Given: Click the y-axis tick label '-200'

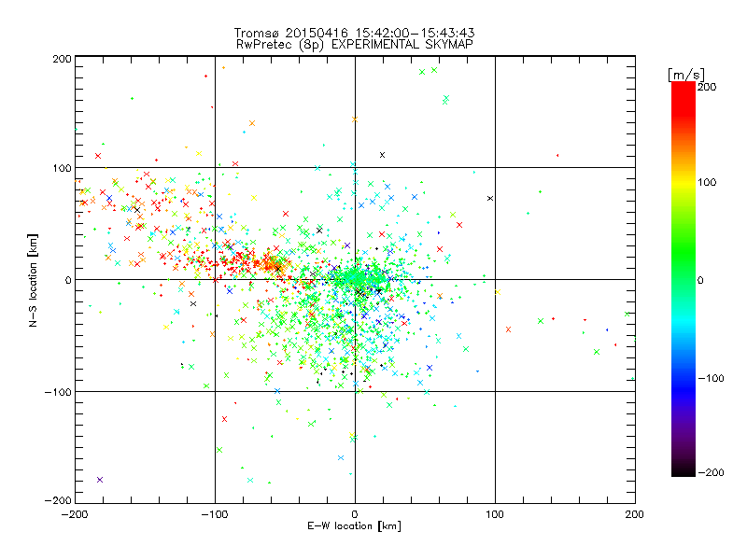Looking at the screenshot, I should pyautogui.click(x=58, y=500).
